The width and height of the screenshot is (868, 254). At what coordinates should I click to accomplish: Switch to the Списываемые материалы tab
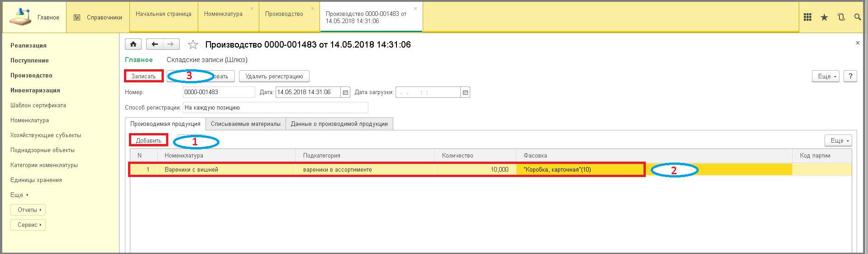pyautogui.click(x=245, y=124)
